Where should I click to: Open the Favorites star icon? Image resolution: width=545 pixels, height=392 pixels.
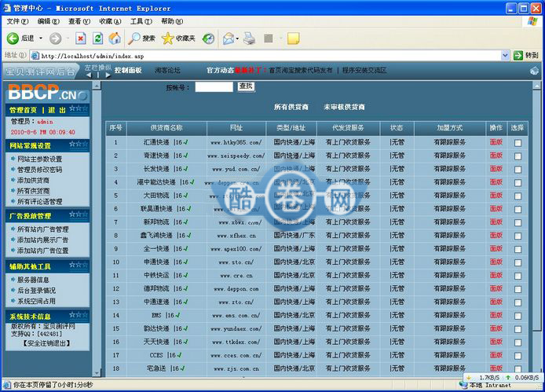(167, 38)
